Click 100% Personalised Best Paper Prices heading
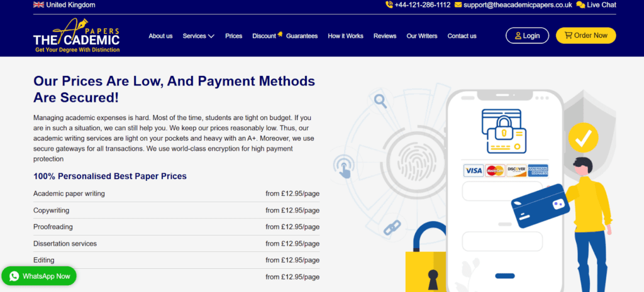644x292 pixels. coord(110,176)
